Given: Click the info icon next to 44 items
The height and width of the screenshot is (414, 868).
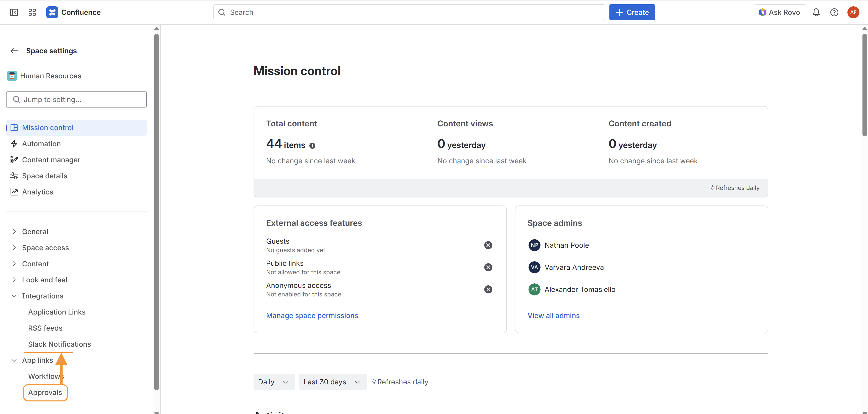Looking at the screenshot, I should coord(312,146).
